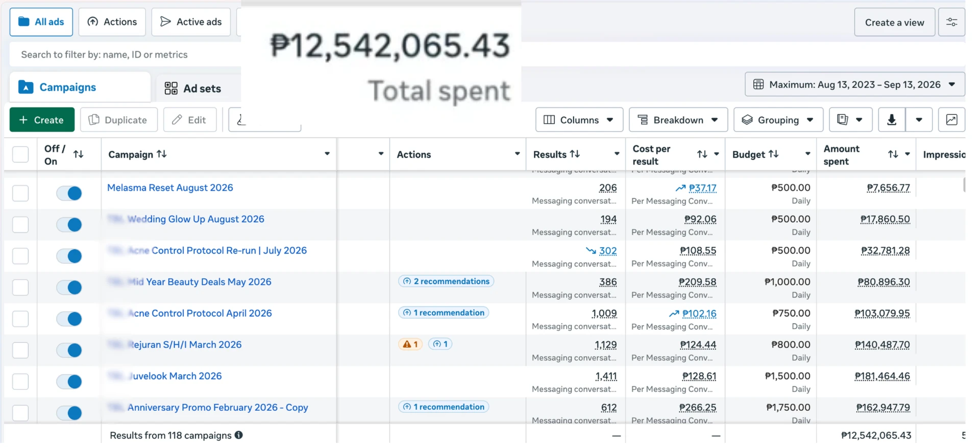Viewport: 980px width, 447px height.
Task: Toggle Acne Control Protocol April 2026 switch
Action: pyautogui.click(x=69, y=319)
